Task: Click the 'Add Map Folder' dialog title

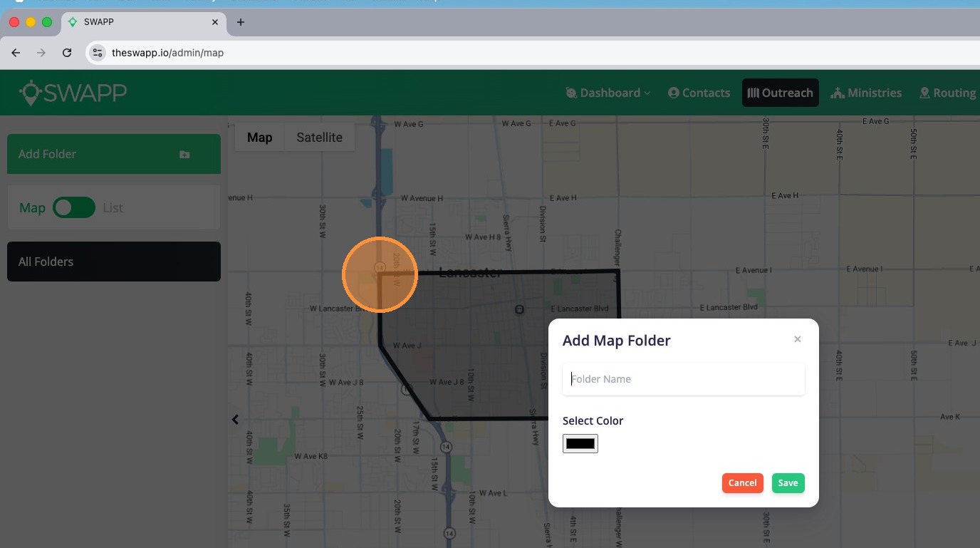Action: coord(617,341)
